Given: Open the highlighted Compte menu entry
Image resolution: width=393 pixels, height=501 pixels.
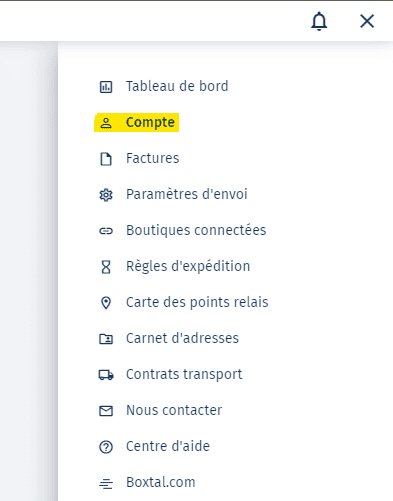Looking at the screenshot, I should [150, 122].
